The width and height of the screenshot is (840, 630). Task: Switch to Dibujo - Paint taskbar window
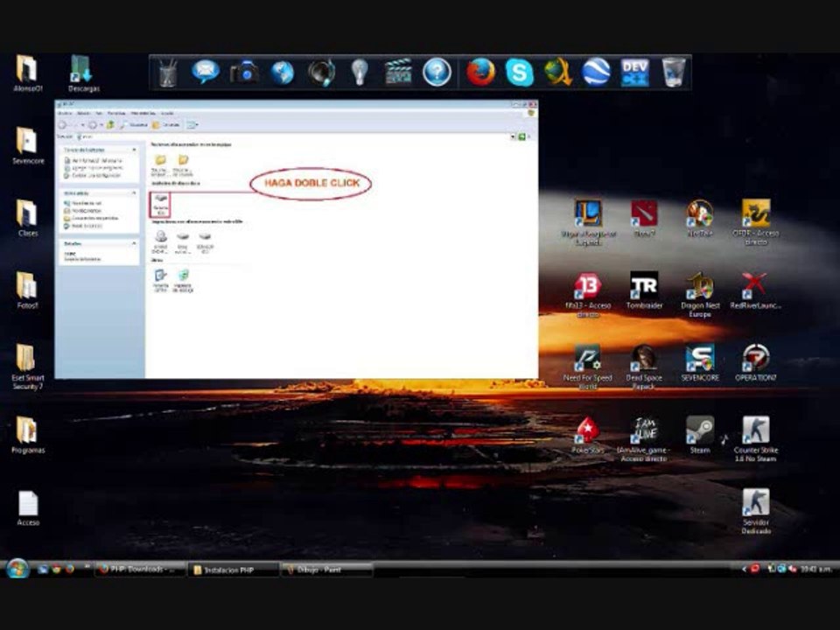pos(325,570)
